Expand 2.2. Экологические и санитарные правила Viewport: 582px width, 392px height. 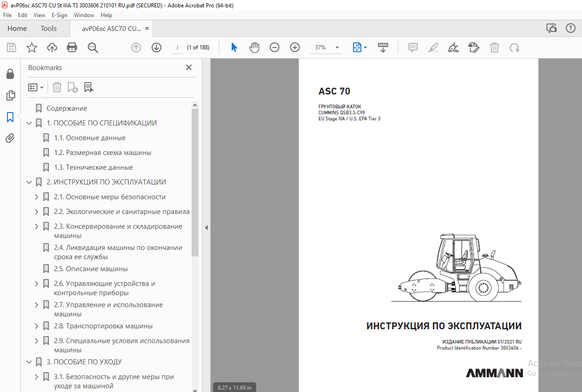[36, 212]
